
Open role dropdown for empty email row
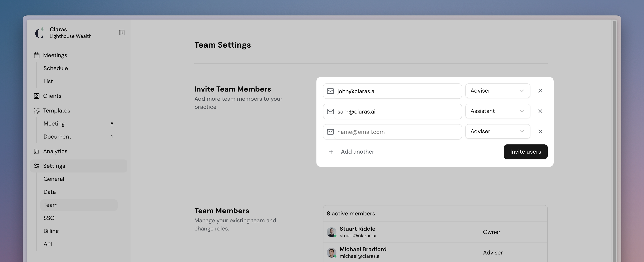click(497, 131)
